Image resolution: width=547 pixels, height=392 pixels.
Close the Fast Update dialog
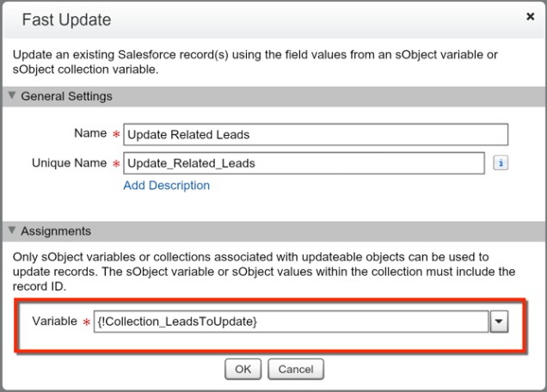click(530, 17)
